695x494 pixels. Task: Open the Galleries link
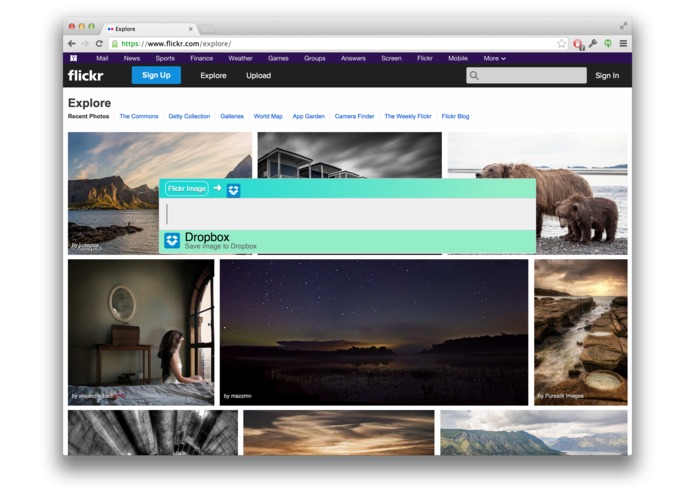[x=232, y=116]
